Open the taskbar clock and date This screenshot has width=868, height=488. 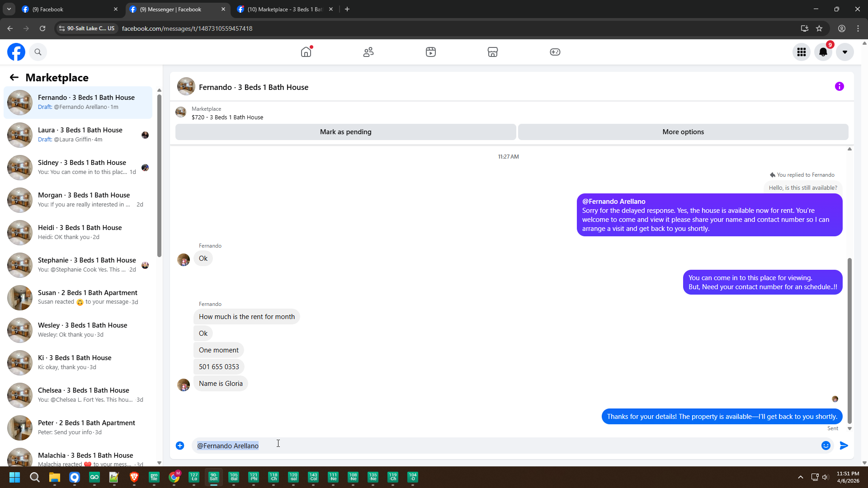pyautogui.click(x=848, y=477)
